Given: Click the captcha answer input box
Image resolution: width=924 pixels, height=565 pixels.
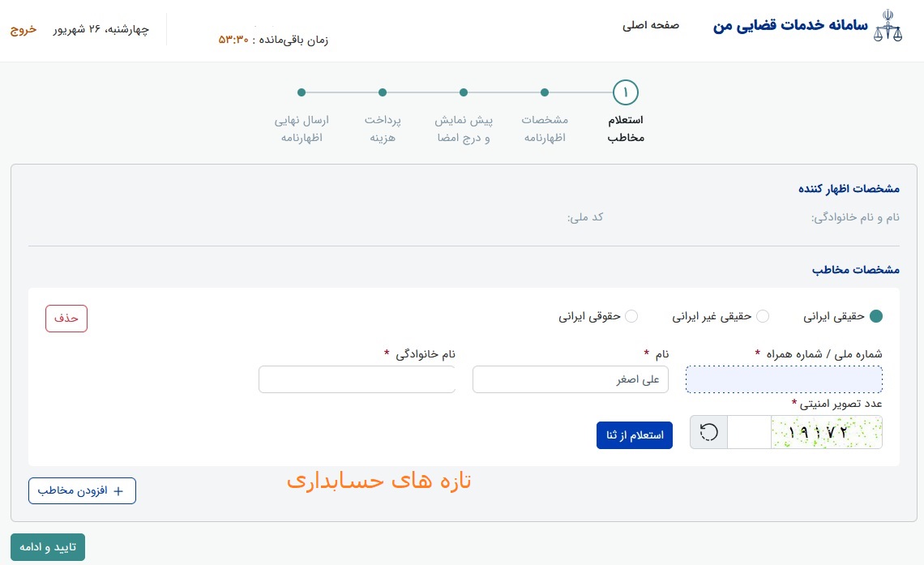Looking at the screenshot, I should (749, 432).
